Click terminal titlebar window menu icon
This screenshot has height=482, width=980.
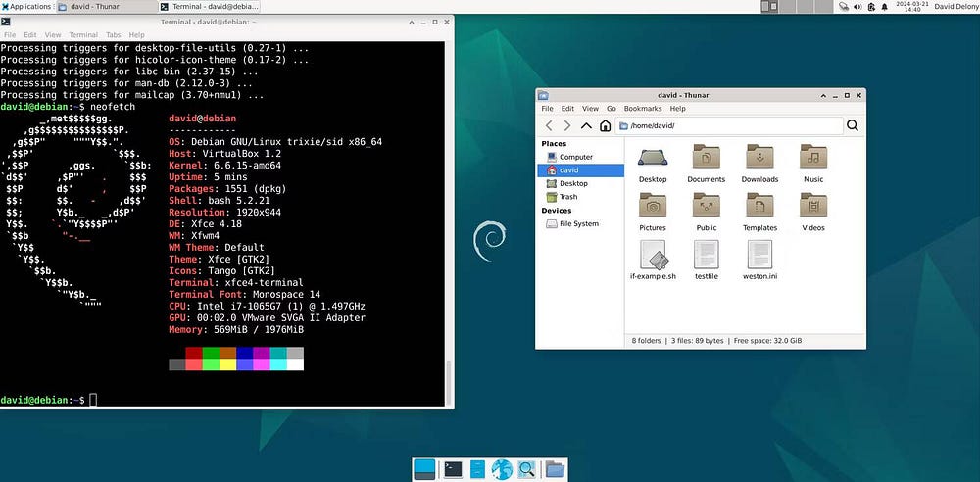point(6,22)
